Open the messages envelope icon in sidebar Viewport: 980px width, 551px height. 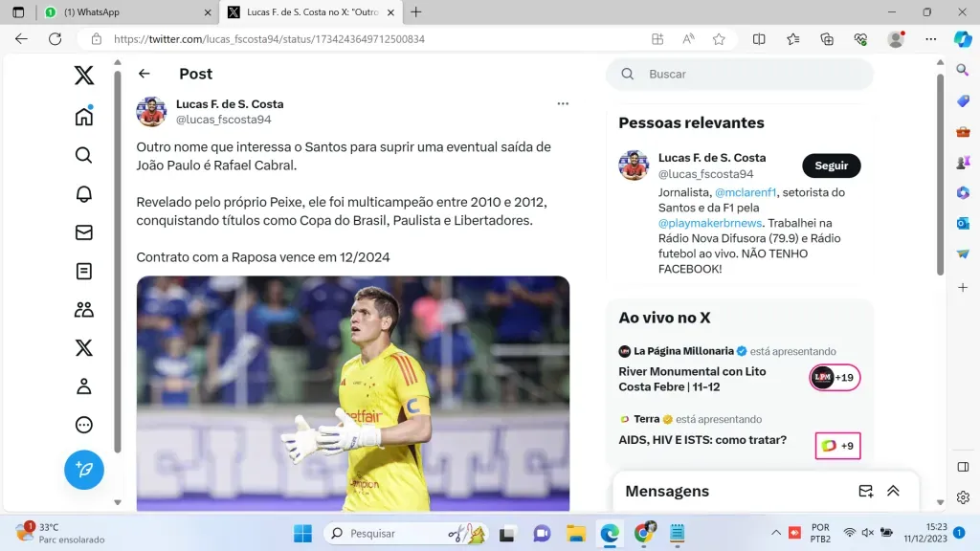click(84, 232)
